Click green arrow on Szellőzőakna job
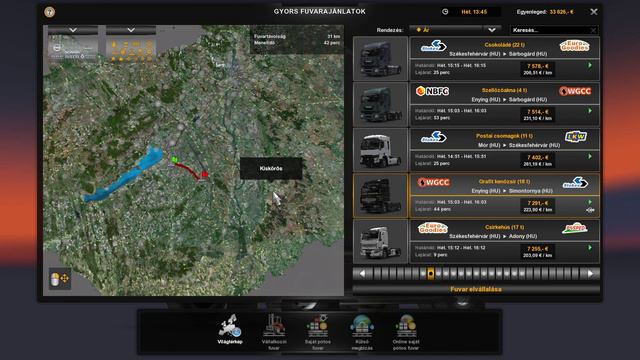Screen dimensions: 640x360 click(x=590, y=111)
